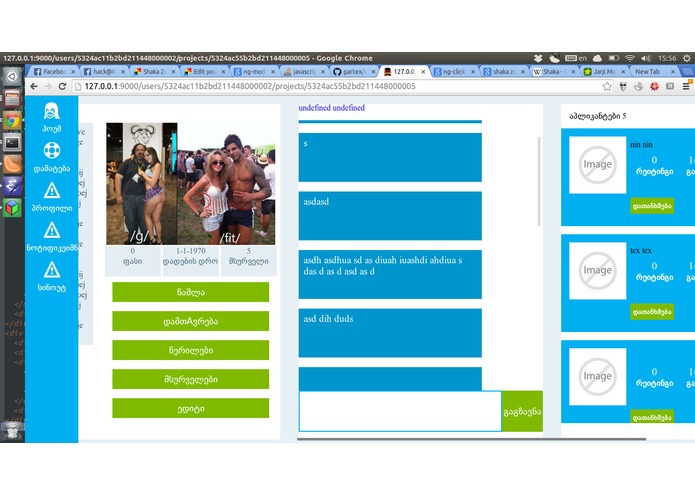Click the 'დამთAვრება' finish button
This screenshot has height=494, width=695.
coord(191,321)
